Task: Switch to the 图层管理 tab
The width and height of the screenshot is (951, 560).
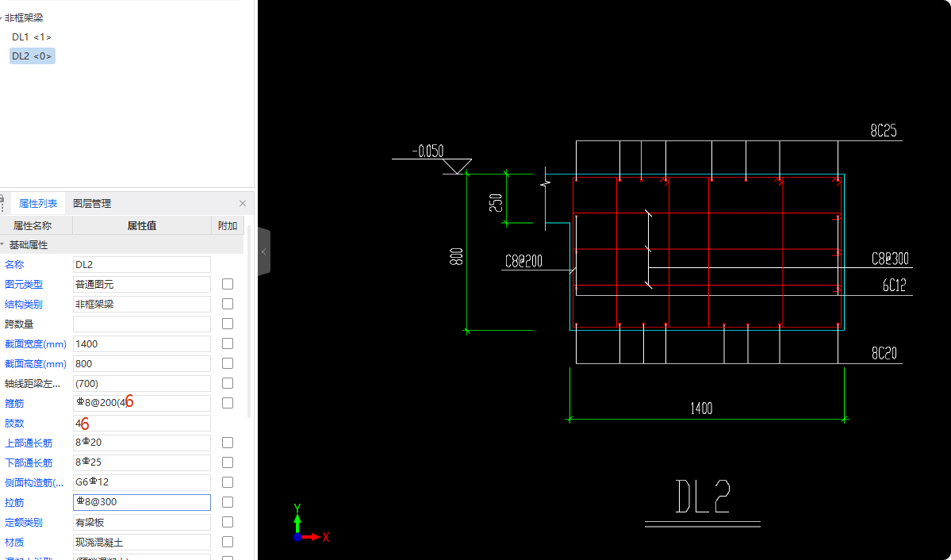Action: click(92, 204)
